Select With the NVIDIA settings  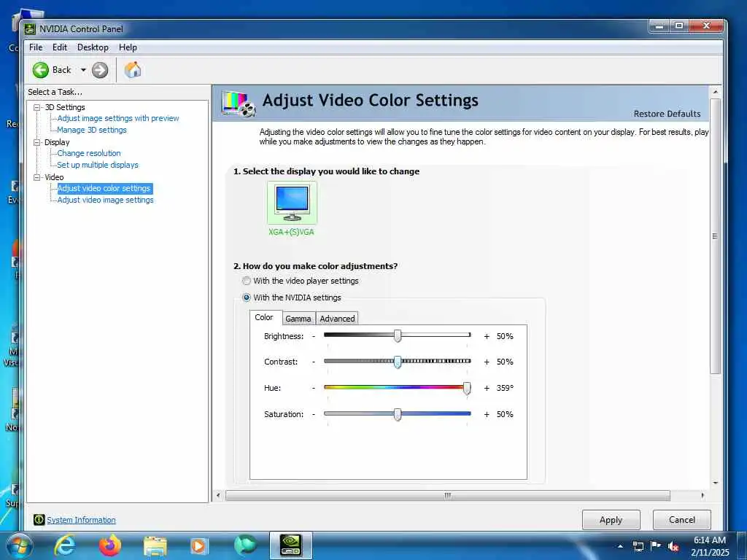pyautogui.click(x=247, y=297)
